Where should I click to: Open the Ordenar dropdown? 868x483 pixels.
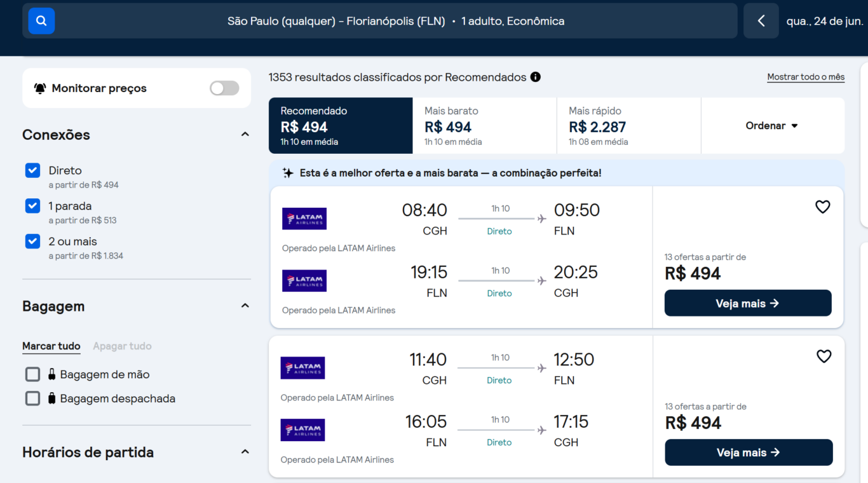772,125
